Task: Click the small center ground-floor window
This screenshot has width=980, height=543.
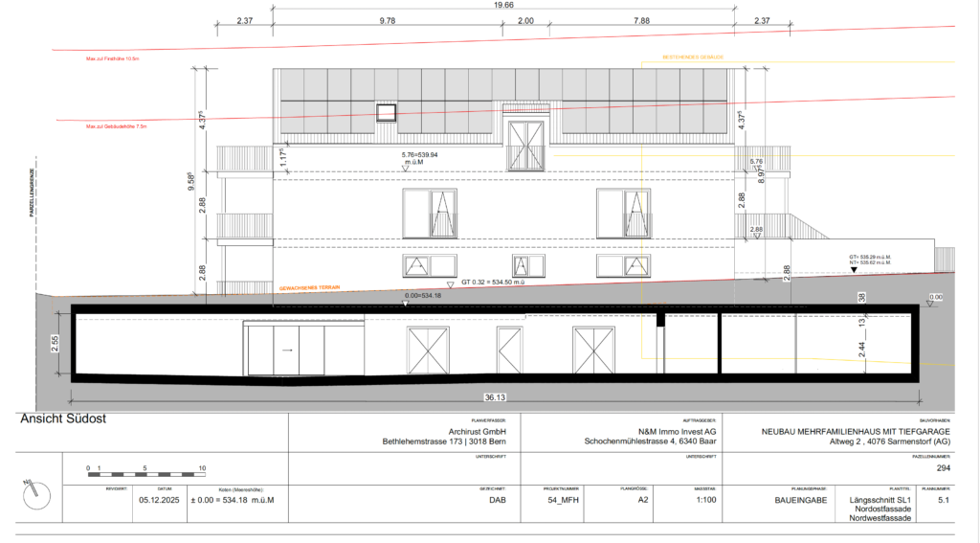Action: [521, 266]
